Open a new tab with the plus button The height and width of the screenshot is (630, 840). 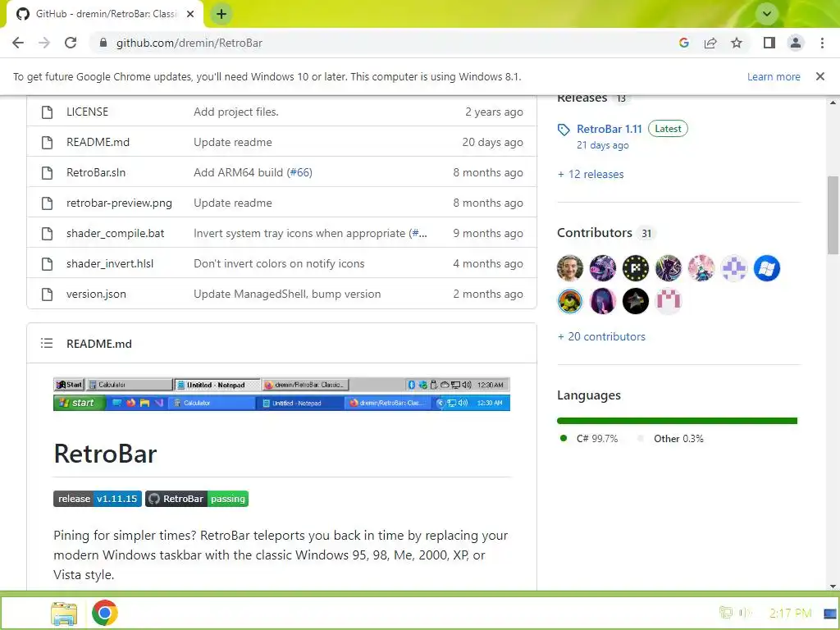point(221,14)
